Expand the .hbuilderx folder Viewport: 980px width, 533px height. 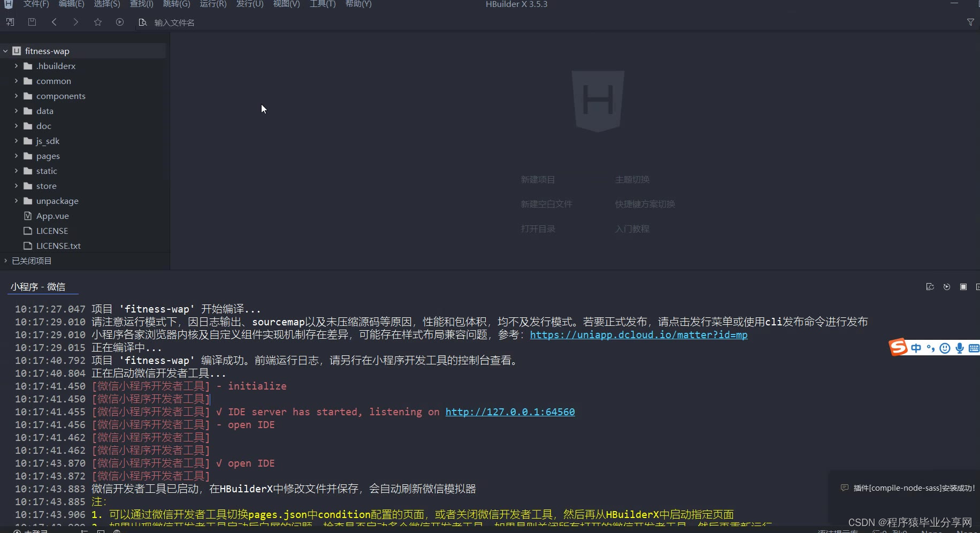pyautogui.click(x=16, y=66)
